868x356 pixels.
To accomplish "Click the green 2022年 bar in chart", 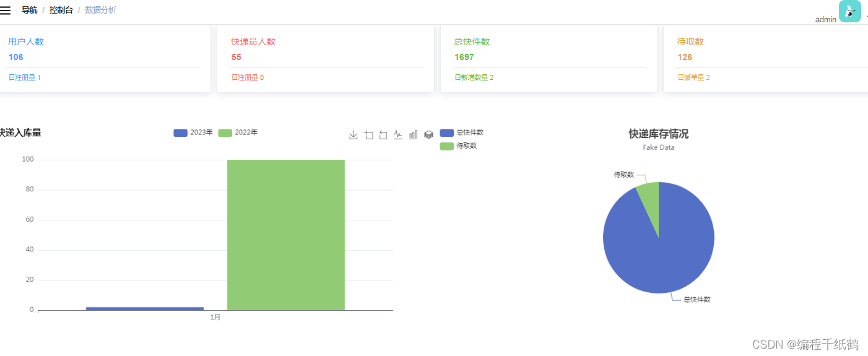I will pos(285,235).
